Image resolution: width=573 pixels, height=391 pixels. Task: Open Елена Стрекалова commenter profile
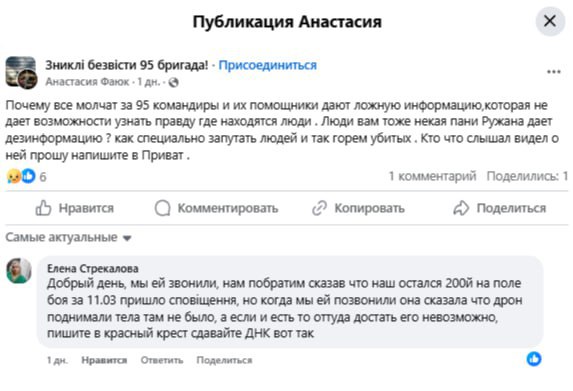93,269
